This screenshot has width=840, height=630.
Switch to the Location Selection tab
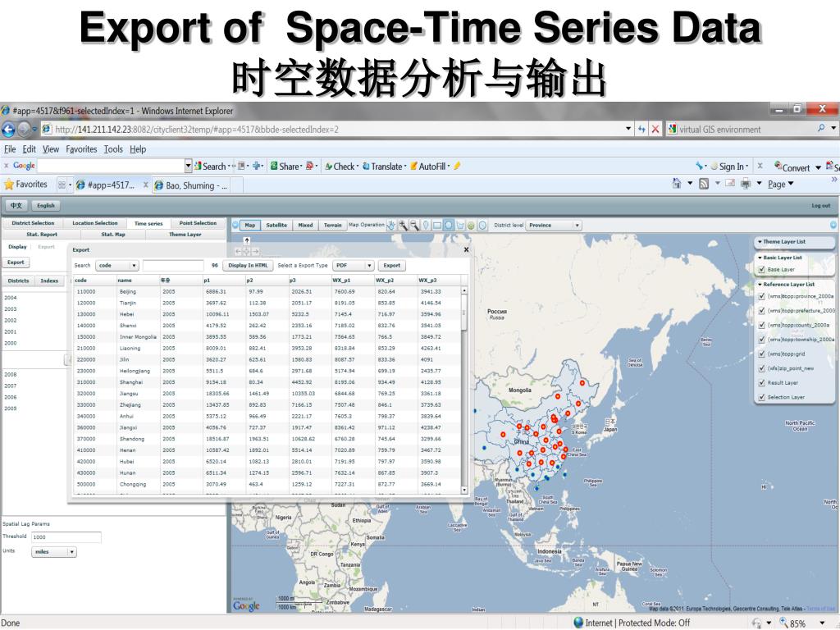pyautogui.click(x=95, y=223)
